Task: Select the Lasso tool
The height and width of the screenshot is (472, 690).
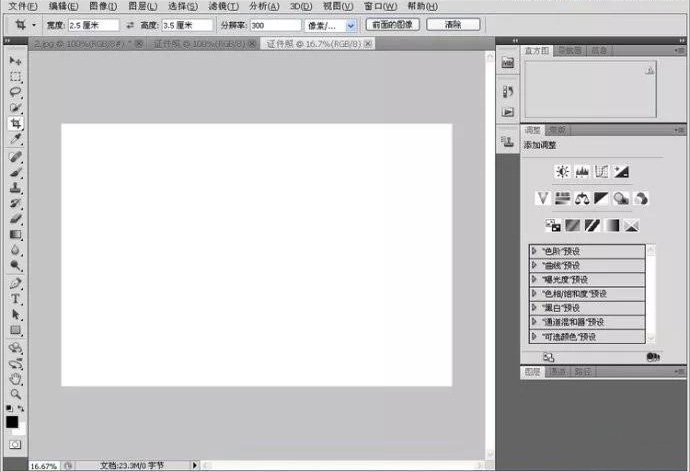Action: [15, 92]
